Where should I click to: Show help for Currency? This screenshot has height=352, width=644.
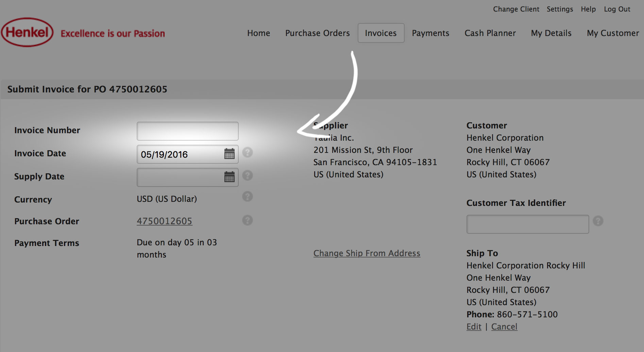[248, 196]
